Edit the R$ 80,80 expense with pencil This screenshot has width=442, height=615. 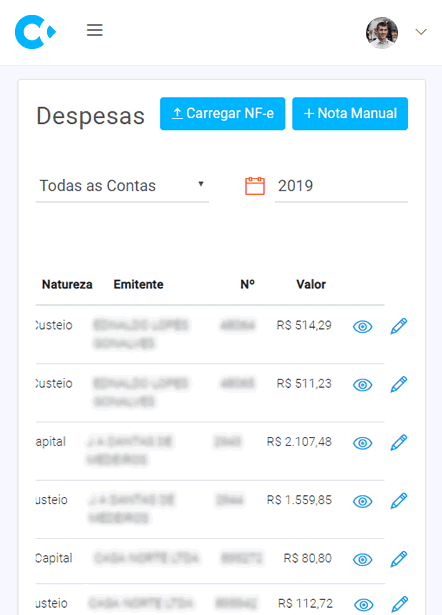point(398,559)
